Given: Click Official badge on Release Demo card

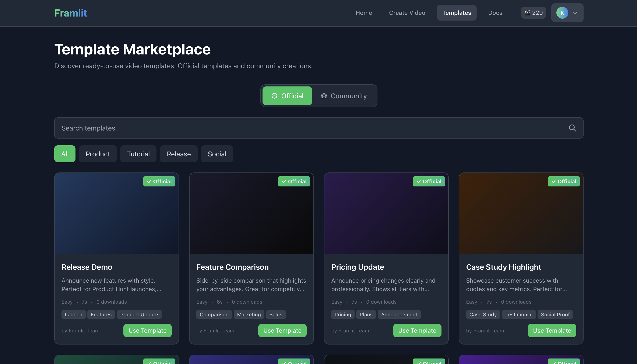Looking at the screenshot, I should click(159, 182).
